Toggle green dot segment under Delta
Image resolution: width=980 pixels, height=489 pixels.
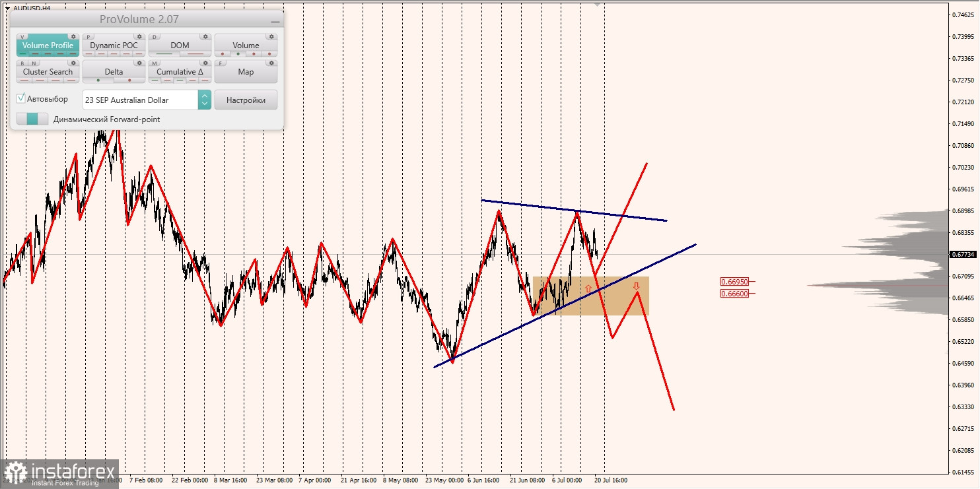click(x=98, y=80)
